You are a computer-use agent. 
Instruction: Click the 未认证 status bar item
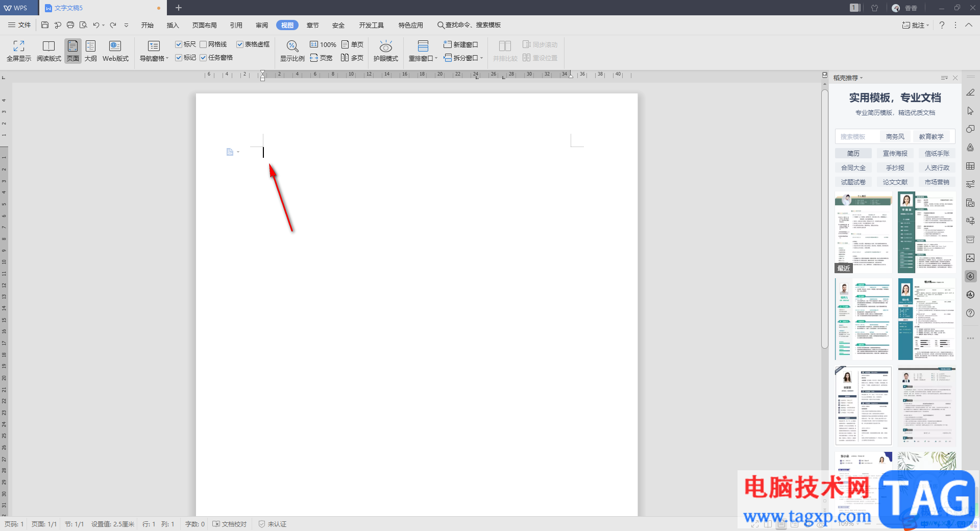tap(273, 524)
